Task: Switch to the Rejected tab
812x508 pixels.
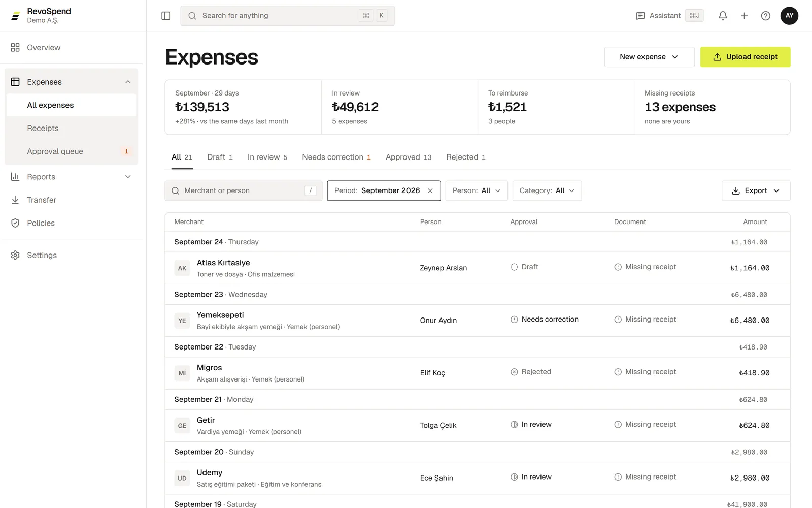Action: coord(466,157)
